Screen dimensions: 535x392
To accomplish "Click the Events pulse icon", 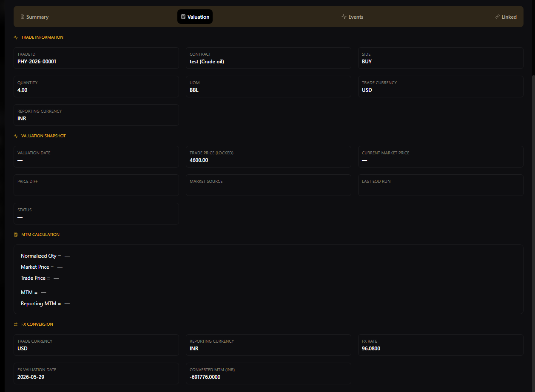I will [344, 17].
